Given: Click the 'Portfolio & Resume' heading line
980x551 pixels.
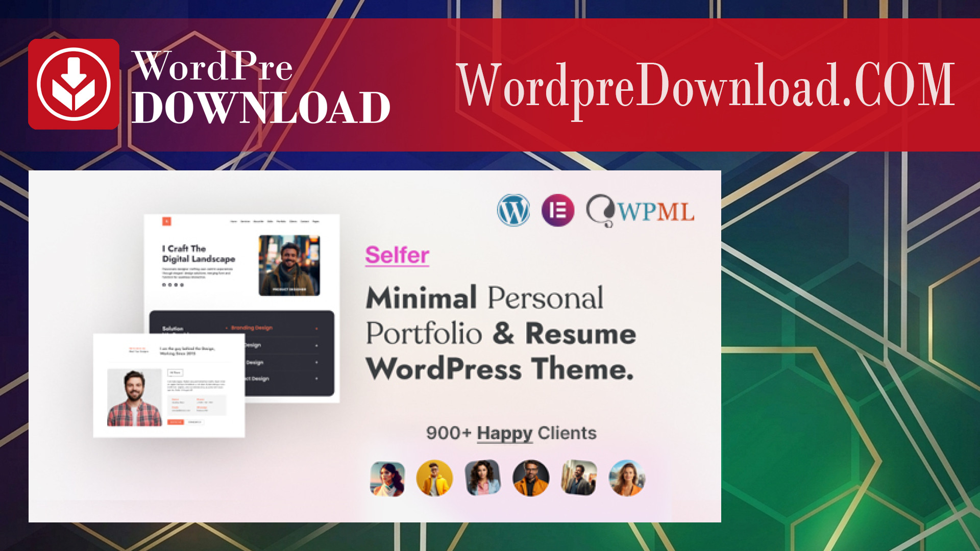Looking at the screenshot, I should click(501, 334).
